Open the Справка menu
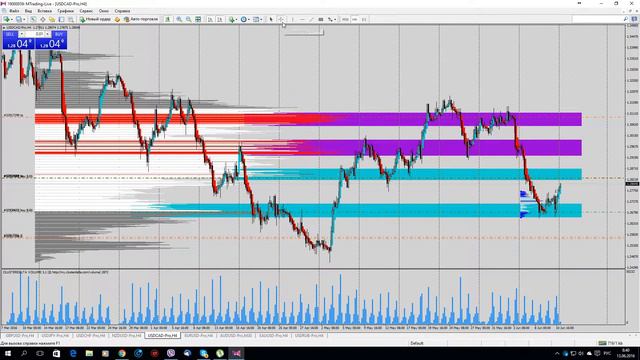This screenshot has height=360, width=640. tap(122, 11)
